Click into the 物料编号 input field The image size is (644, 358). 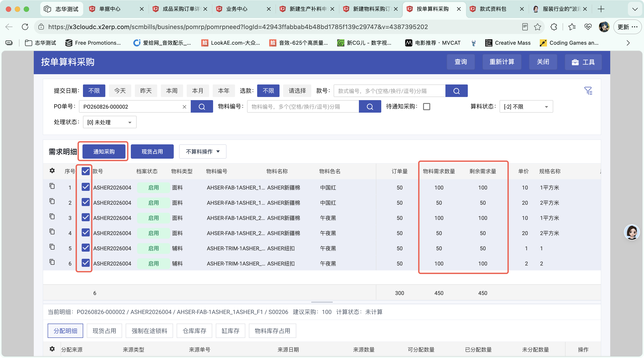pyautogui.click(x=303, y=106)
